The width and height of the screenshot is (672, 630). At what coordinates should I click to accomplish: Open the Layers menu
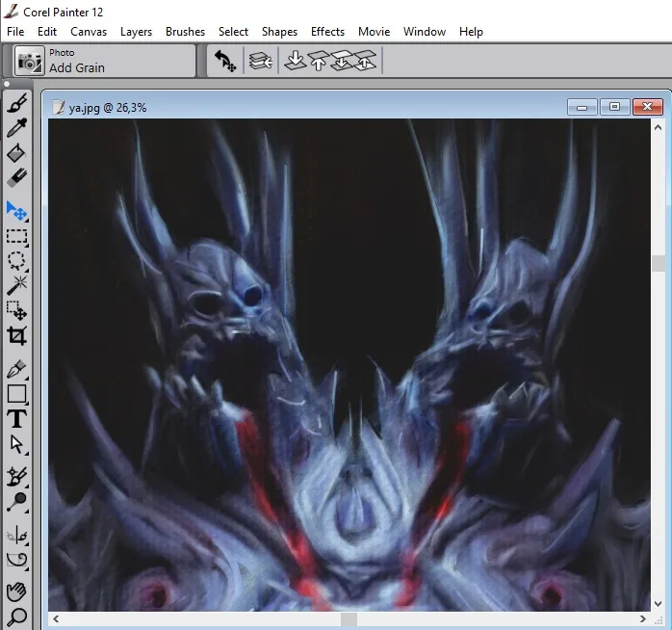(137, 32)
